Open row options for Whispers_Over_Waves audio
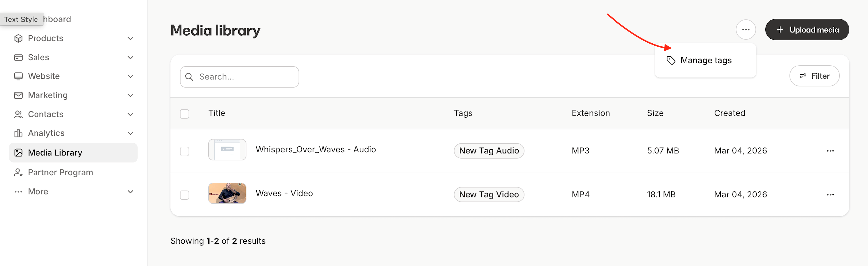 click(830, 151)
